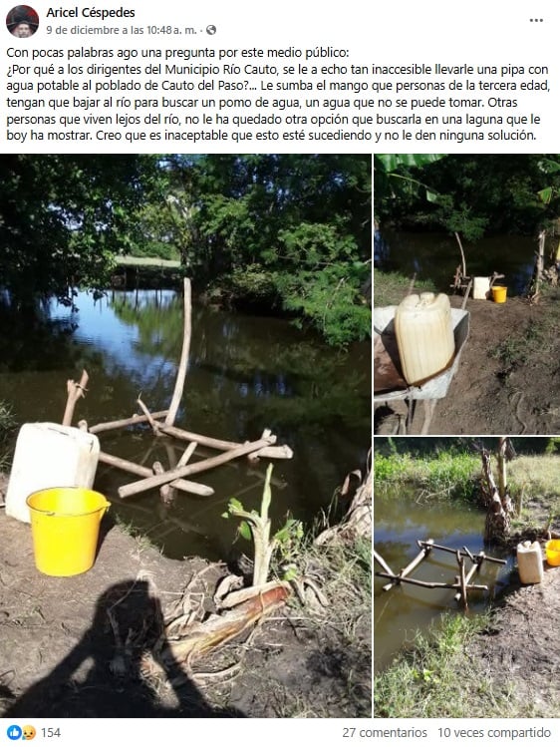Screen dimensions: 560x747
Task: Click the public globe audience icon
Action: 211,30
